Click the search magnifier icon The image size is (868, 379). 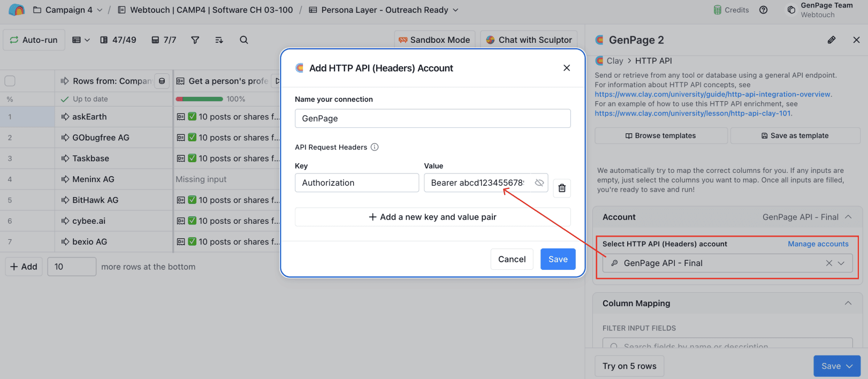(244, 40)
